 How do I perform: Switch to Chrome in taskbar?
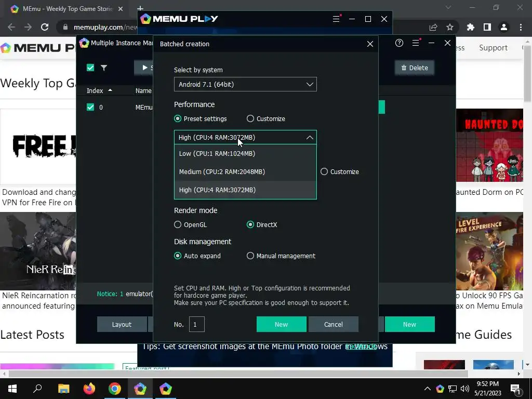115,389
